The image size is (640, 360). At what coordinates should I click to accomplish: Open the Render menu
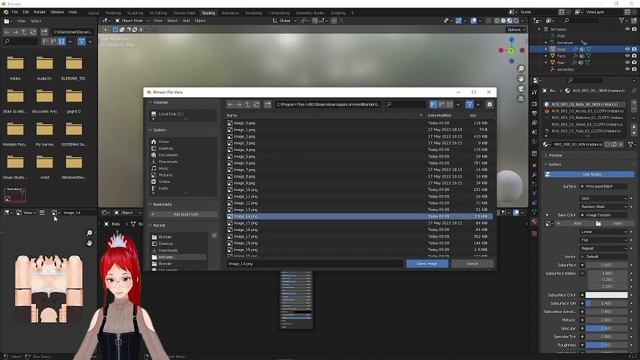tap(40, 12)
